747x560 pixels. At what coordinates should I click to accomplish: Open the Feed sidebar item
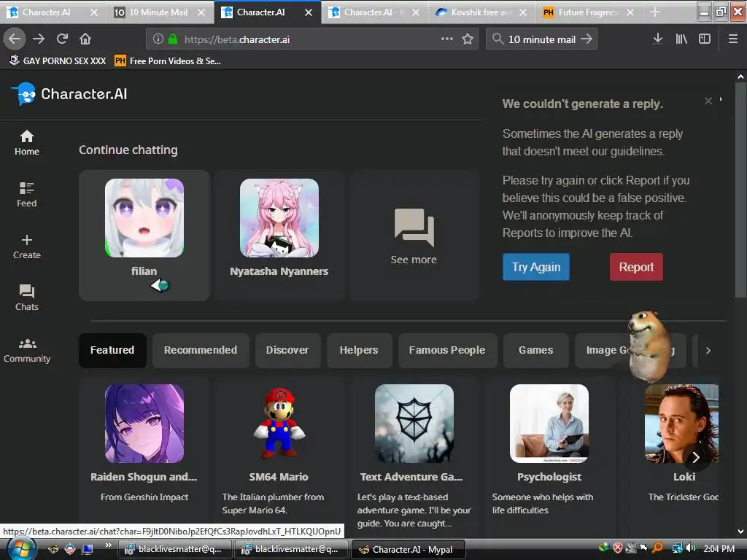point(27,194)
